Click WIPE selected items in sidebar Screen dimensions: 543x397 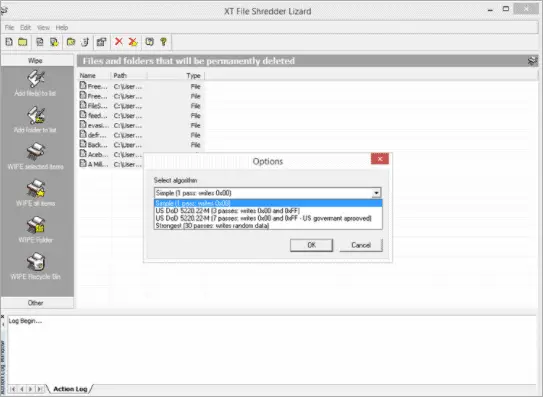[35, 156]
